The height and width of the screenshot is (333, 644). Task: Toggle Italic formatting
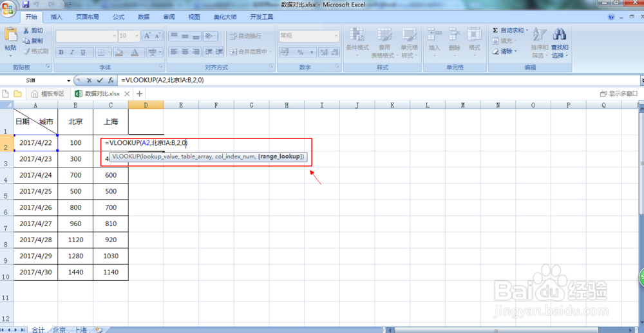(x=72, y=52)
